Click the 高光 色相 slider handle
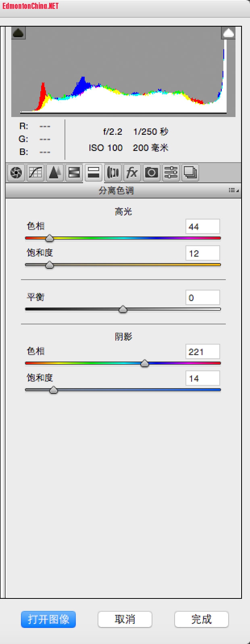Screen dimensions: 250x644 click(50, 238)
